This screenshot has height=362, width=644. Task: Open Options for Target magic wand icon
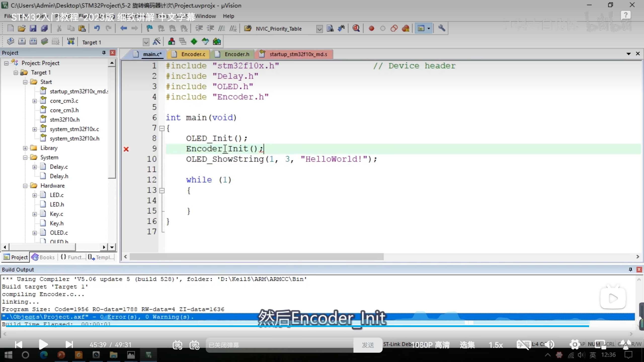157,42
